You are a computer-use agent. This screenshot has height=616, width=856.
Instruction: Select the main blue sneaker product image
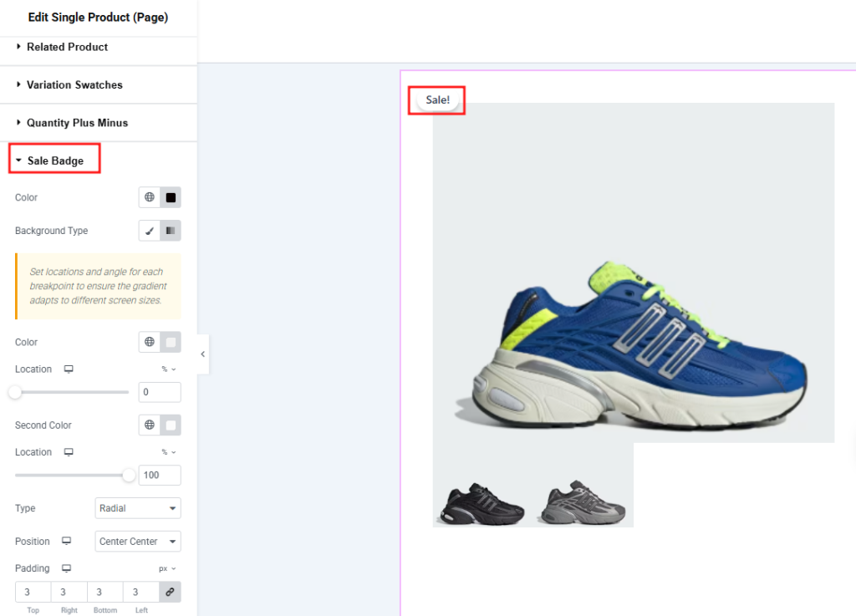[x=634, y=272]
